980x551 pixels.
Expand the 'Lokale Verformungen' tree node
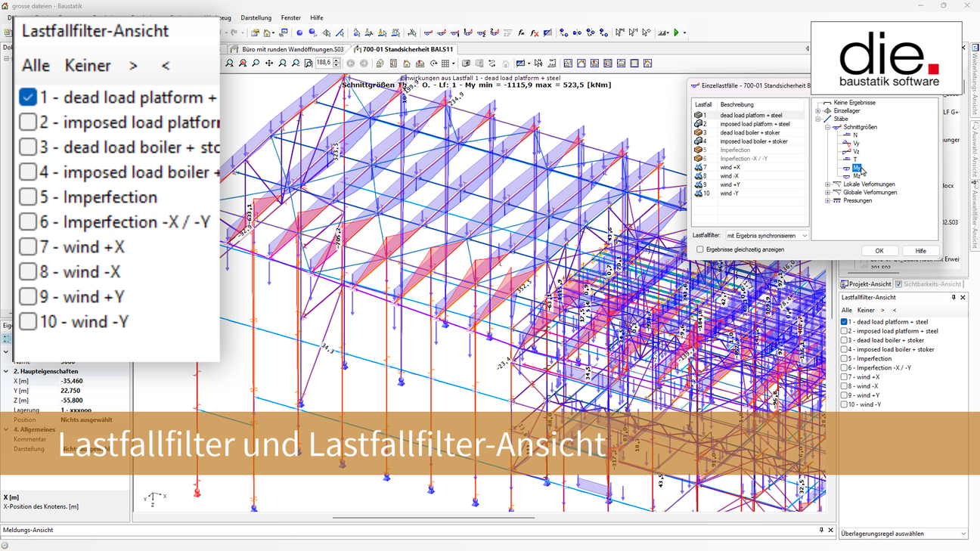click(827, 184)
